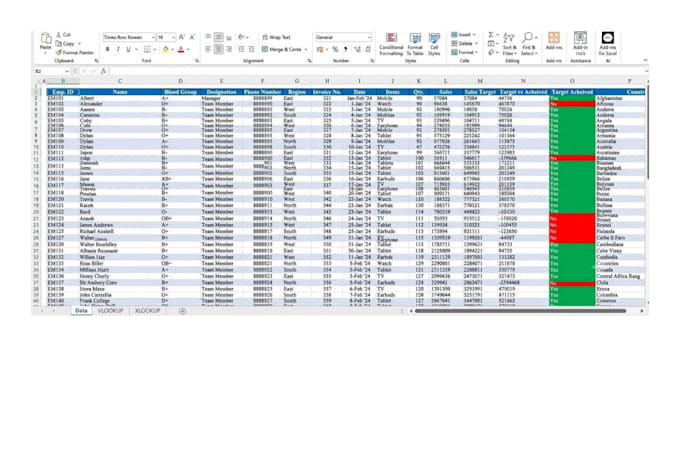The width and height of the screenshot is (680, 459).
Task: Select the Emp. ID header cell
Action: (63, 92)
